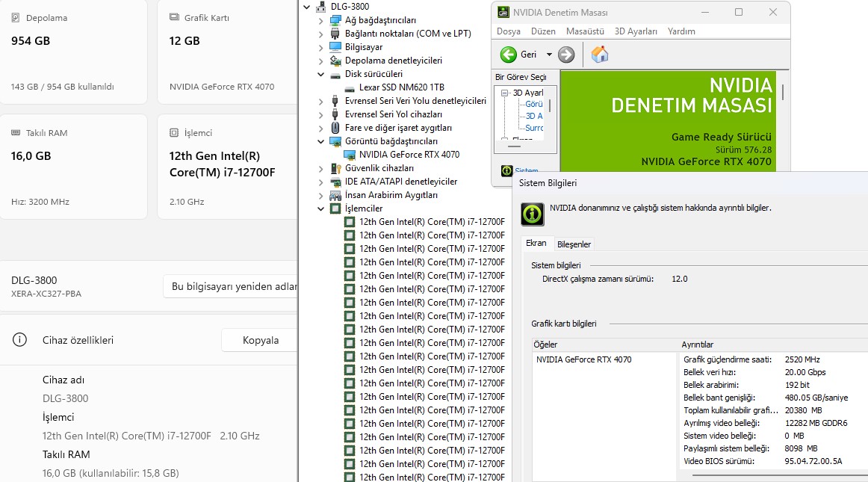Viewport: 868px width, 482px height.
Task: Click the green Sistem info icon in NVIDIA sidebar
Action: tap(506, 170)
